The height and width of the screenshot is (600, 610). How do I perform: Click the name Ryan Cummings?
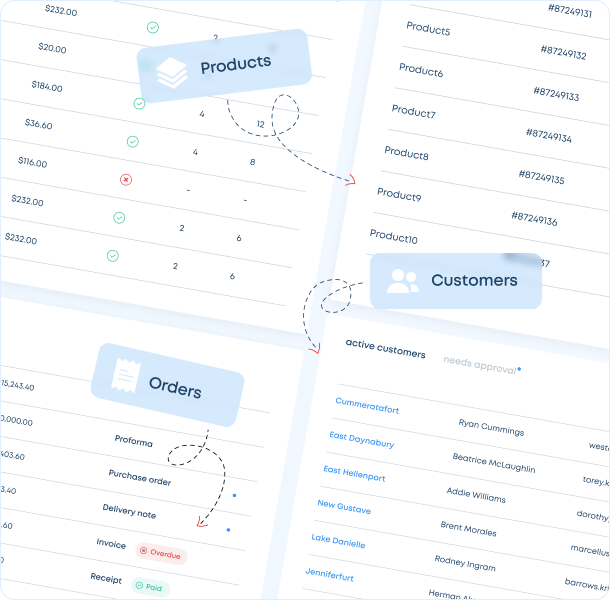[491, 427]
